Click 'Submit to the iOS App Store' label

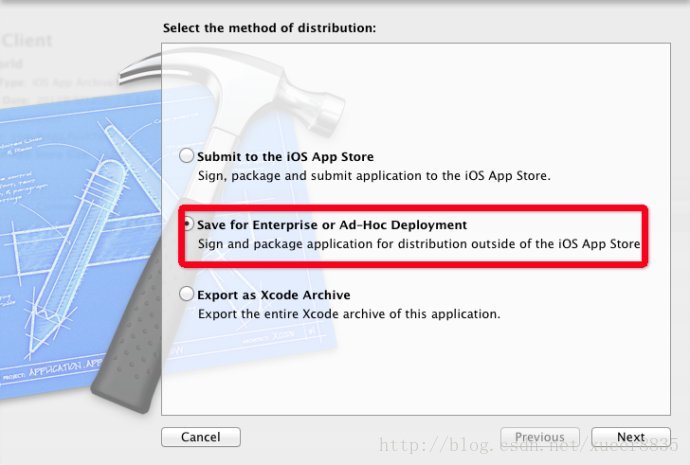coord(285,157)
